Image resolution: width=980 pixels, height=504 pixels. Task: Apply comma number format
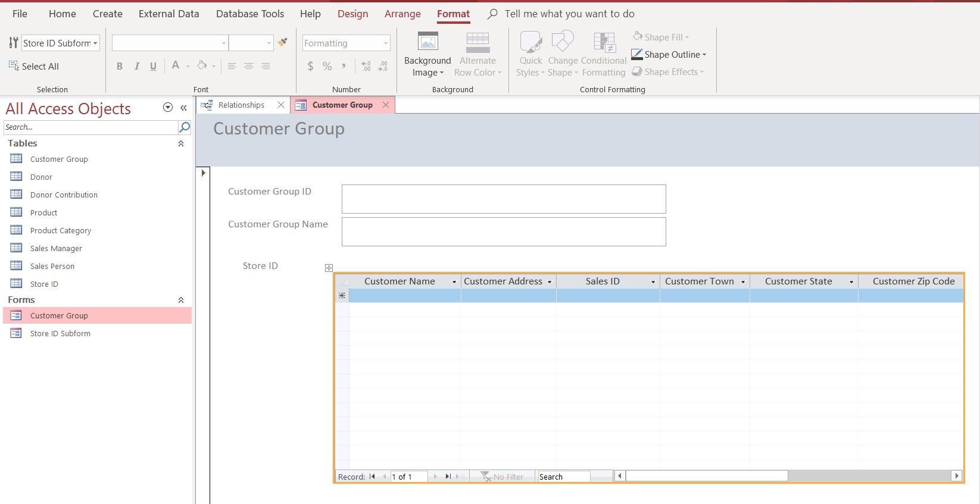(344, 66)
